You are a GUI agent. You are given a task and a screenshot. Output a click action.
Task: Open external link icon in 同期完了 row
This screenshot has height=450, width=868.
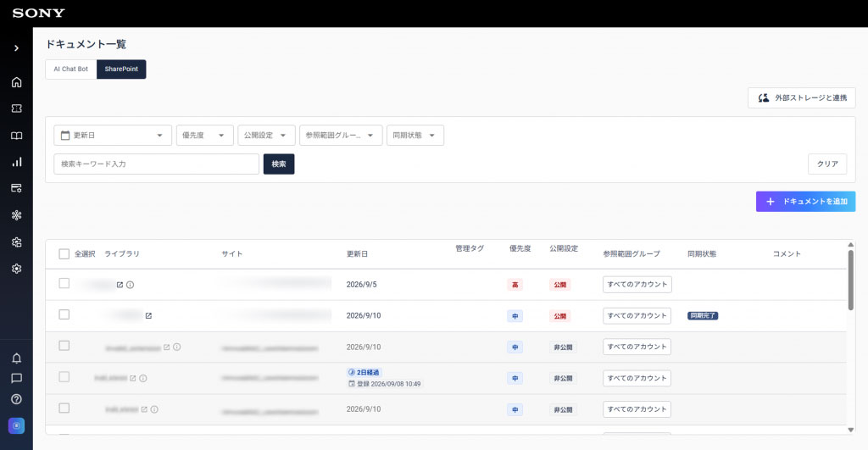tap(148, 315)
